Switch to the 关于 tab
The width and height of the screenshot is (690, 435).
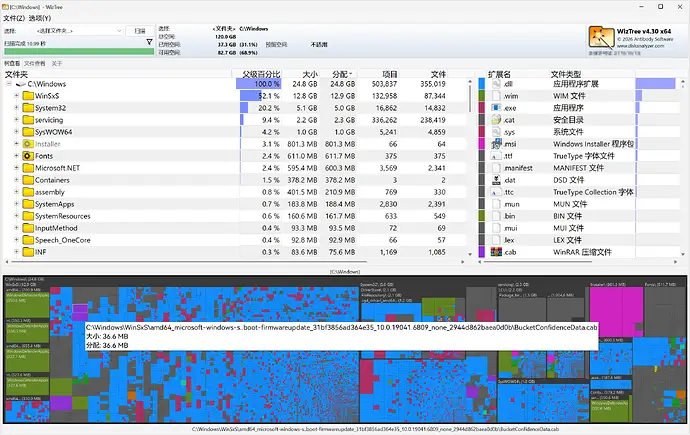pos(57,63)
